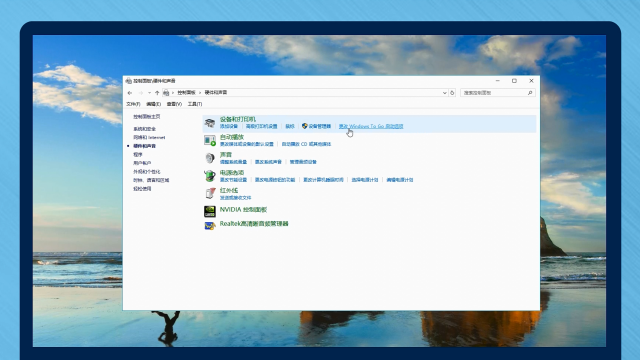The image size is (640, 360).
Task: Select 系统和安全 in sidebar
Action: [144, 129]
